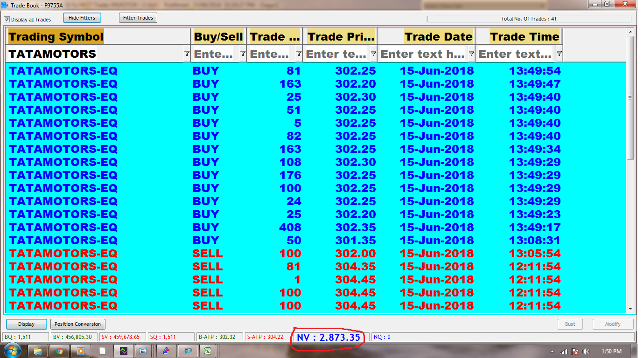Viewport: 644px width, 358px height.
Task: Click the NV : 2,873.35 status value
Action: click(x=329, y=337)
